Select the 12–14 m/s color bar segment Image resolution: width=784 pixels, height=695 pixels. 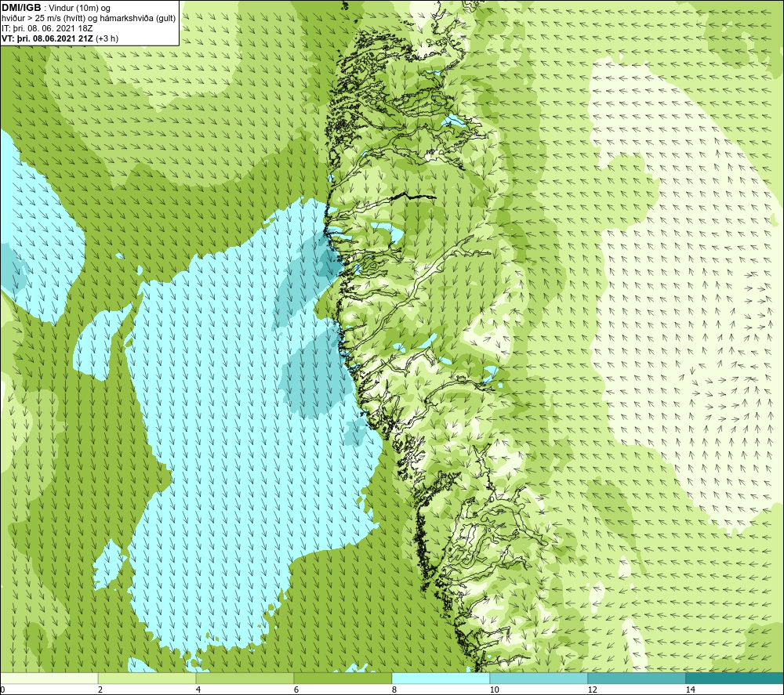tap(637, 678)
